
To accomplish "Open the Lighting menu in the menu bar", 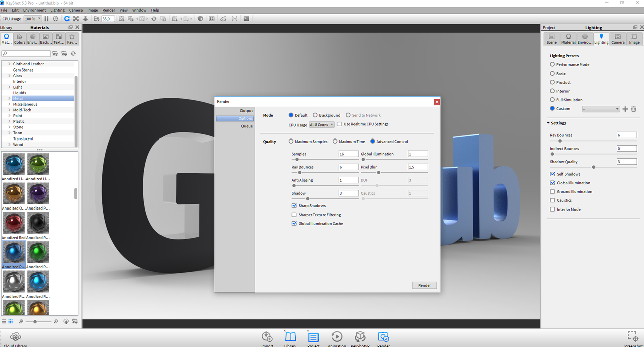I will coord(57,10).
